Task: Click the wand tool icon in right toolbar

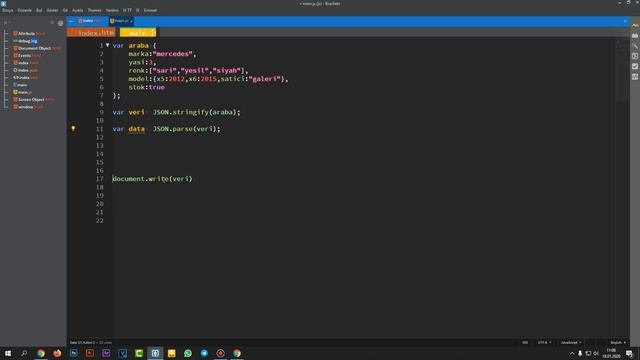Action: (635, 46)
